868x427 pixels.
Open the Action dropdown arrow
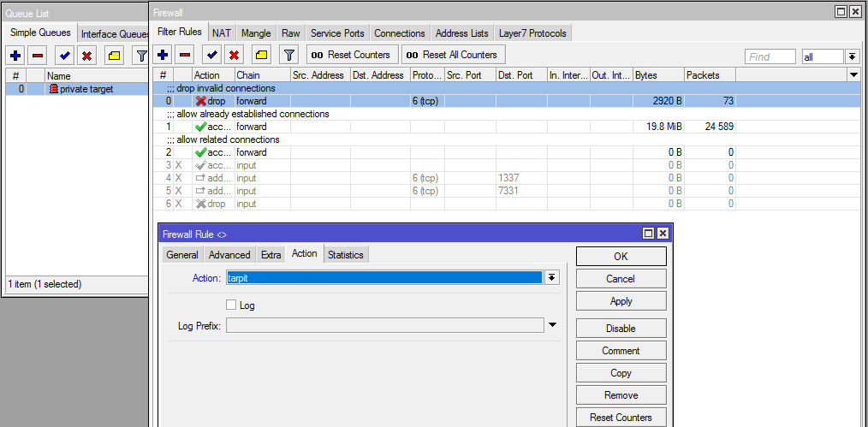(x=551, y=277)
